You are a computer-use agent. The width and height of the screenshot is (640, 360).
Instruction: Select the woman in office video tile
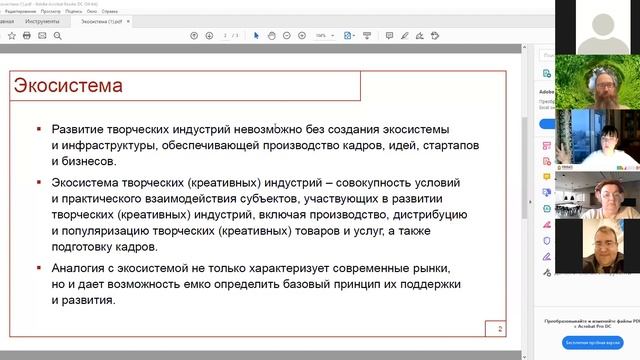pos(598,195)
